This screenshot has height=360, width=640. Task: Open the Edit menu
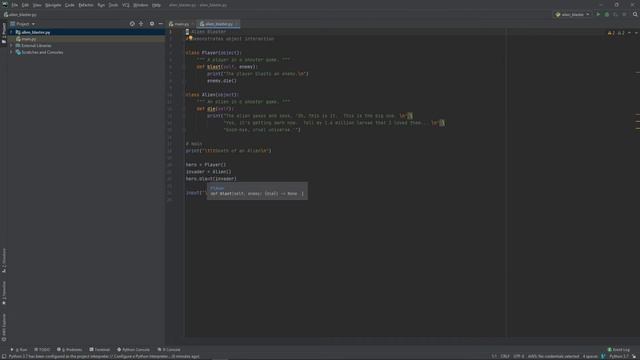(25, 5)
